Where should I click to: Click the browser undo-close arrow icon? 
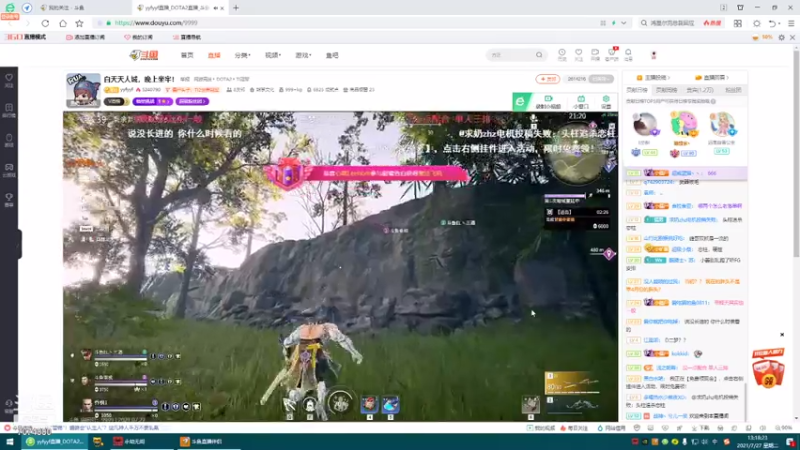point(772,23)
